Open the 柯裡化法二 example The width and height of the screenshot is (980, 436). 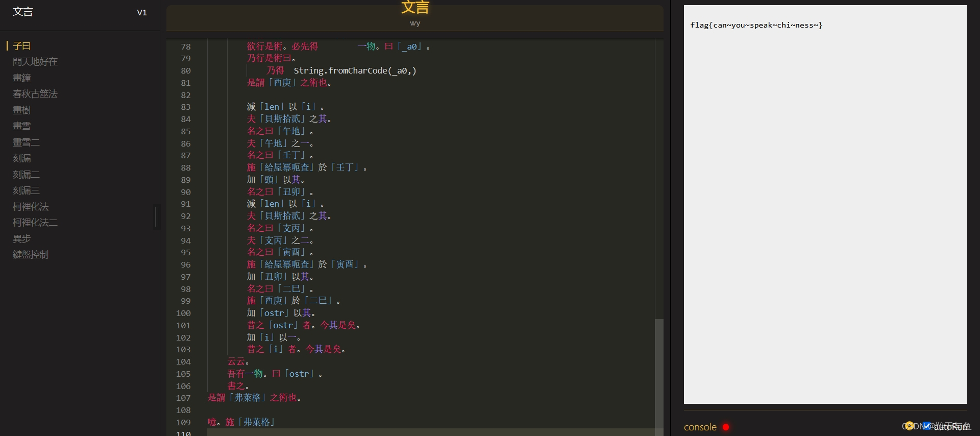tap(35, 223)
